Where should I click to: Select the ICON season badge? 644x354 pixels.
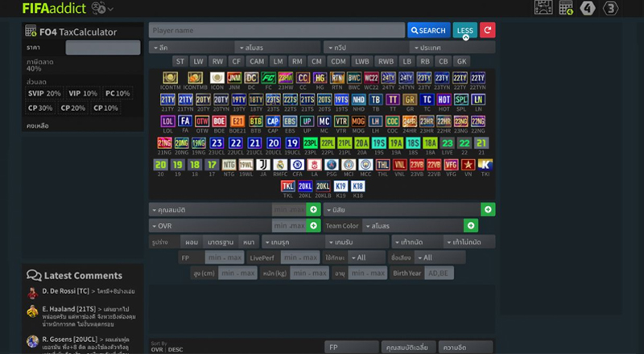(x=217, y=80)
